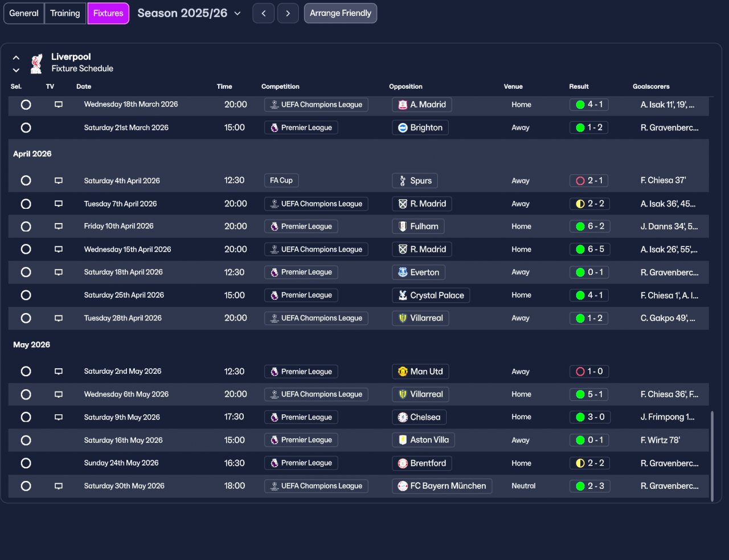Select the radio button for the FC Bayern München final

tap(26, 486)
